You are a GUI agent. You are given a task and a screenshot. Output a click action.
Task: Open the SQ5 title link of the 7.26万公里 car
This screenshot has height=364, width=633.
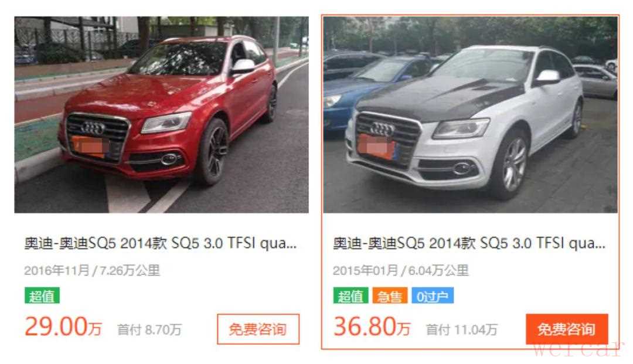160,243
